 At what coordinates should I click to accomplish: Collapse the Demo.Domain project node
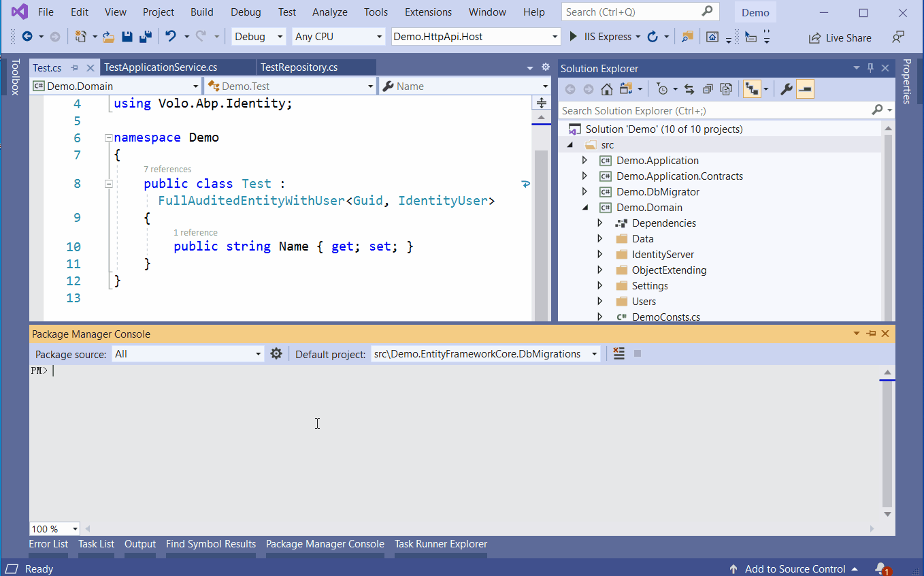[x=584, y=207]
